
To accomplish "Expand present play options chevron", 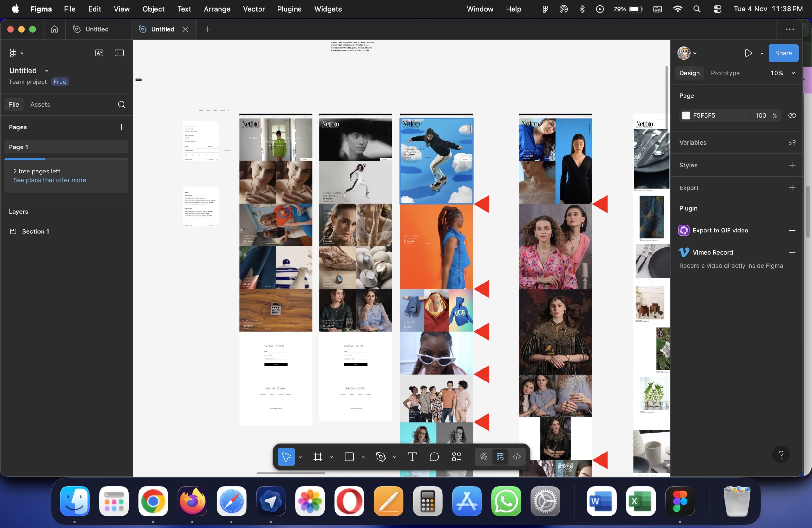I will (x=762, y=53).
